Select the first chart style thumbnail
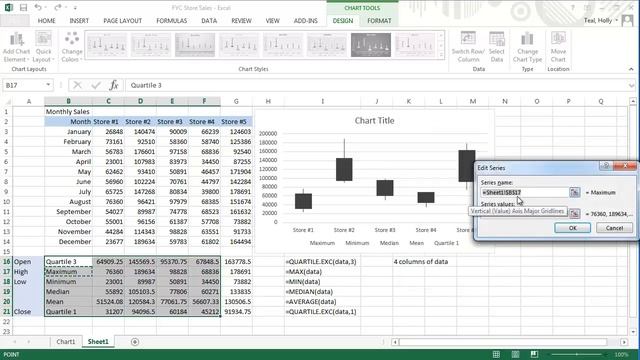640x360 pixels. tap(107, 45)
